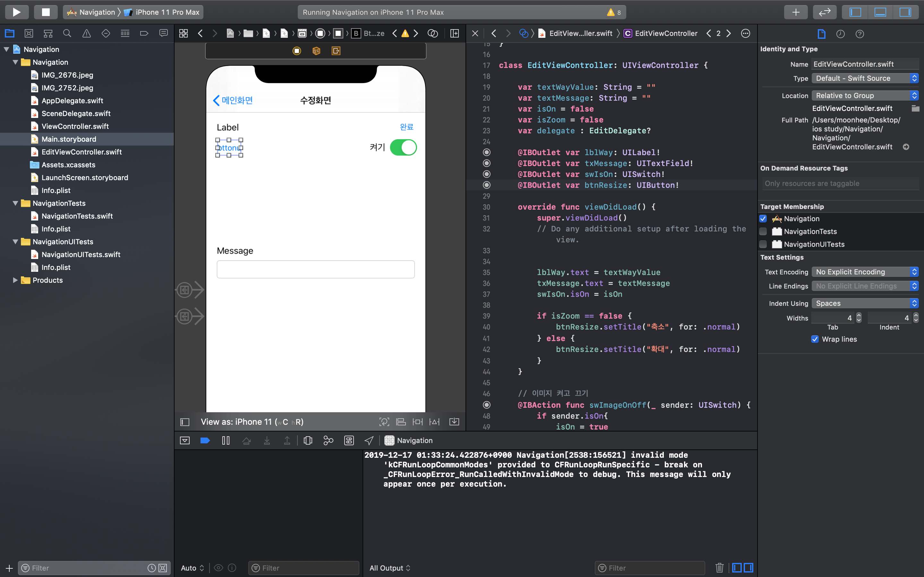
Task: Toggle the 켜기 switch on canvas
Action: 403,147
